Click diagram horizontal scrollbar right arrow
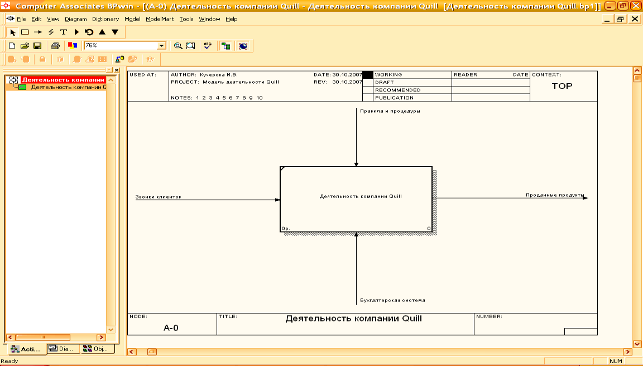The height and width of the screenshot is (366, 643). (627, 352)
